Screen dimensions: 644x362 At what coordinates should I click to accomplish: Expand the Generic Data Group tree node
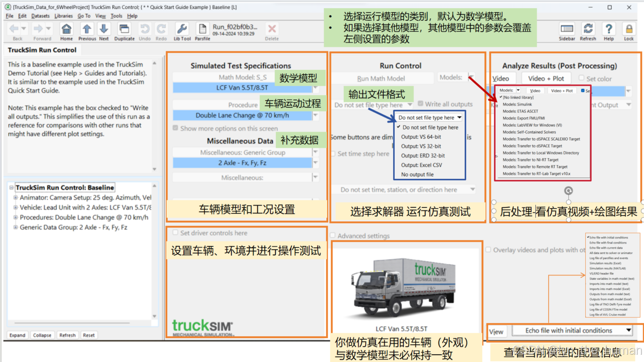(x=16, y=227)
